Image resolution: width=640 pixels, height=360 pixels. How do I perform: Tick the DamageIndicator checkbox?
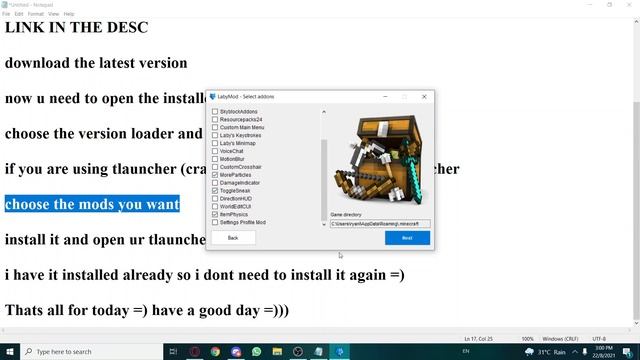[x=215, y=183]
